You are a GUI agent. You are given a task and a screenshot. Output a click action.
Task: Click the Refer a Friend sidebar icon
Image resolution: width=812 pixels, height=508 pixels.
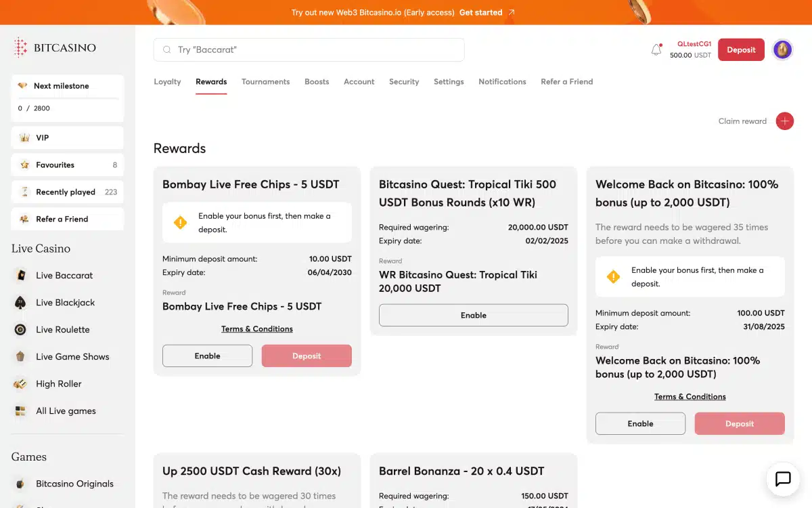24,219
